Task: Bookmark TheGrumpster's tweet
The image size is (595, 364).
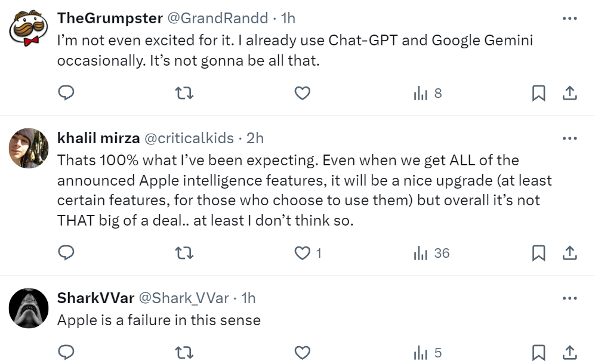Action: tap(538, 93)
